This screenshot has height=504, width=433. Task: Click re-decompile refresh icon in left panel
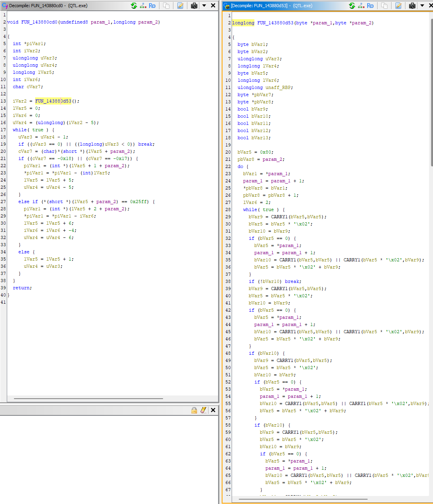tap(134, 6)
